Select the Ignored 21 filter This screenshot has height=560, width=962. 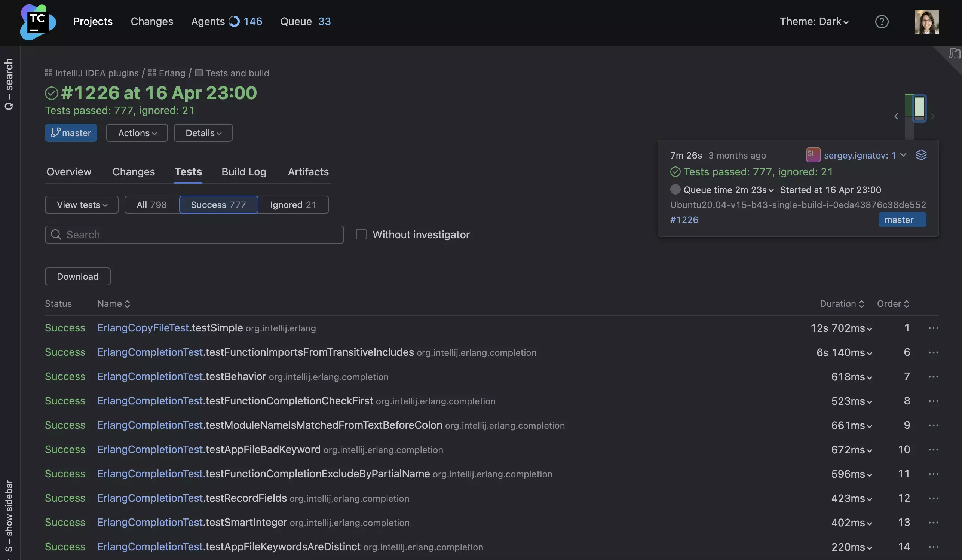293,205
